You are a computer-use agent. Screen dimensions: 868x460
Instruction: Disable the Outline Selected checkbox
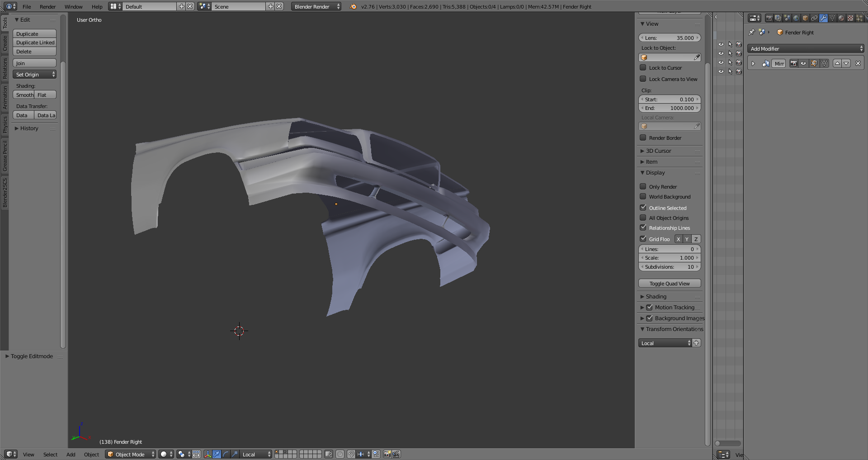[643, 208]
